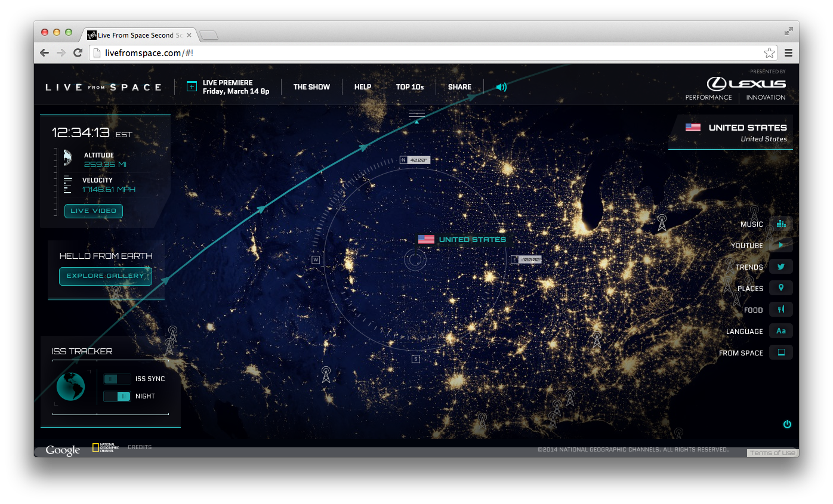Click the S compass marker
833x504 pixels.
[x=416, y=358]
